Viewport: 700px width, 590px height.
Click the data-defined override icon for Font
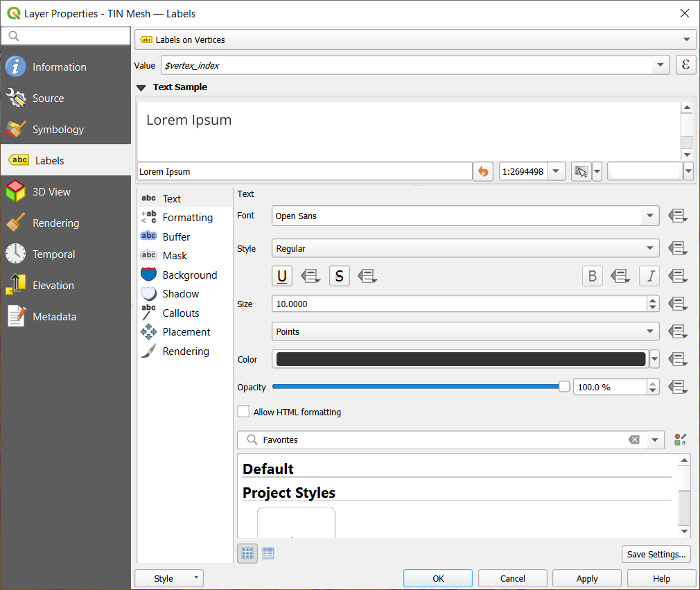coord(678,216)
